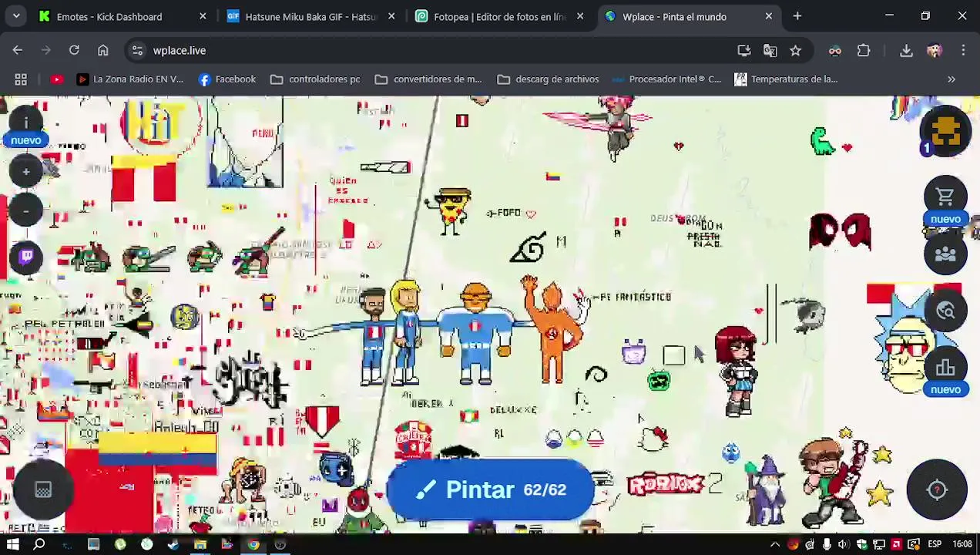The image size is (980, 555).
Task: Bookmark this page with the star
Action: point(795,50)
